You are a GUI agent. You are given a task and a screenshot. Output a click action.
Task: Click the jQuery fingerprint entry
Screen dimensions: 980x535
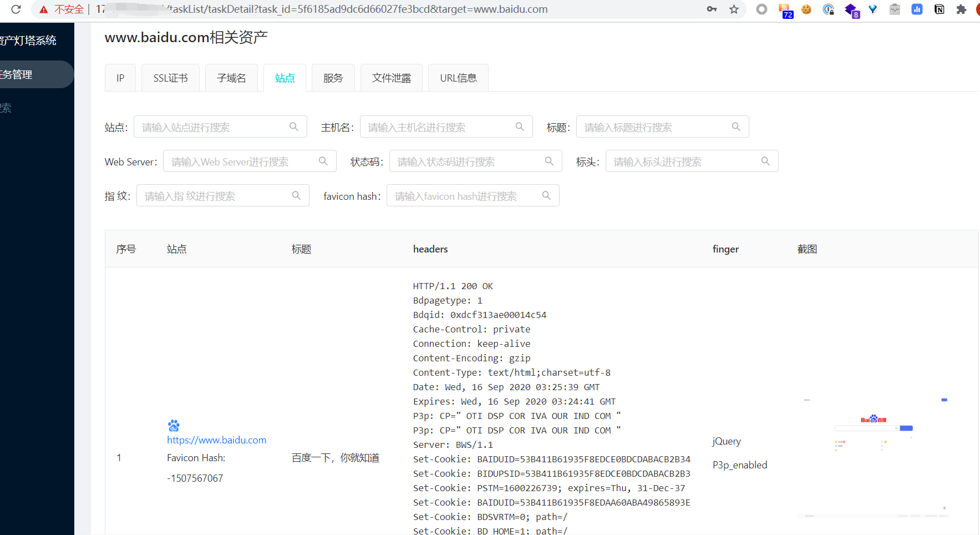[727, 441]
